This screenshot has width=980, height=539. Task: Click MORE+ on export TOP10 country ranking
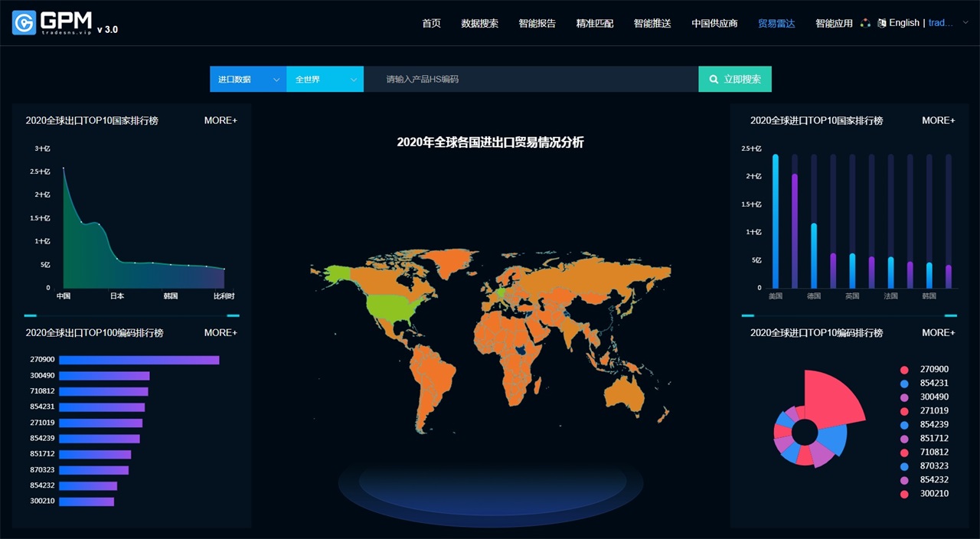(220, 120)
